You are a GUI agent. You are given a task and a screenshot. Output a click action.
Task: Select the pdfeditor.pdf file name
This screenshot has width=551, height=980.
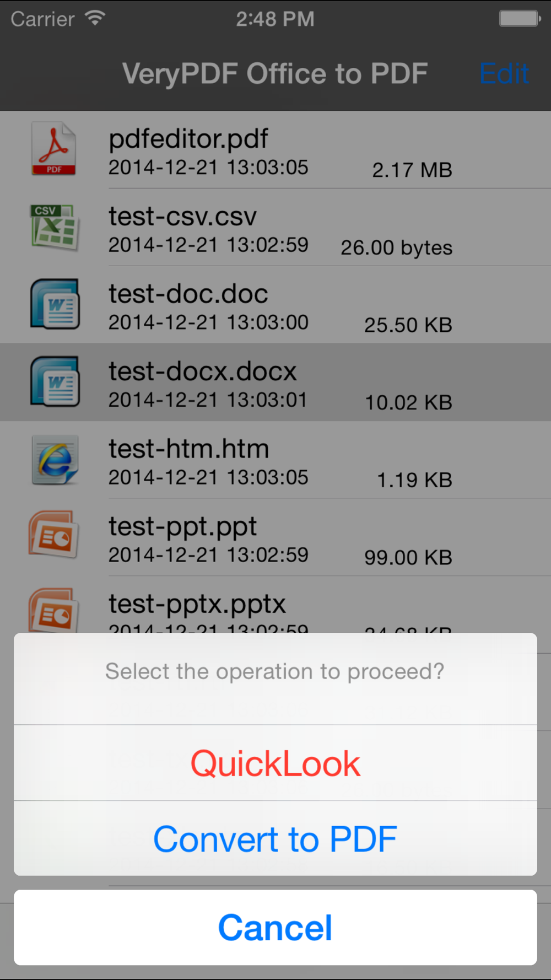(188, 139)
